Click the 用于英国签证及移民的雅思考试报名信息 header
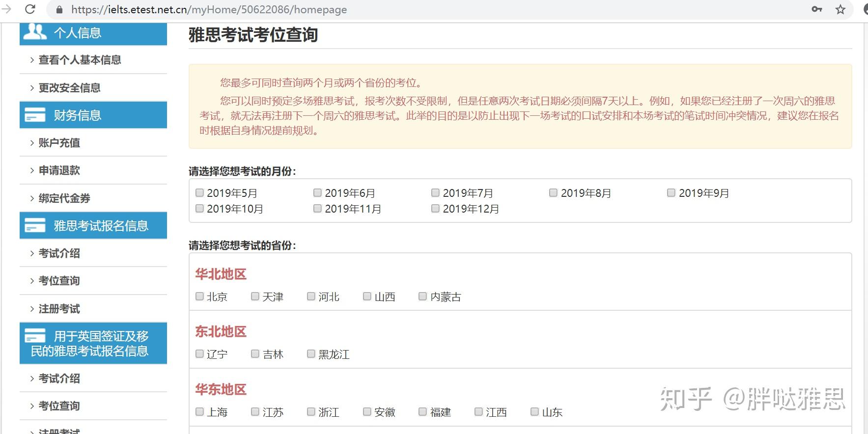Viewport: 868px width, 434px height. click(93, 343)
